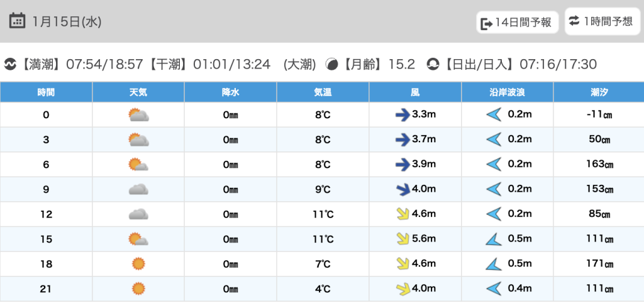
Task: Click the 11℃ temperature at hour 12
Action: pyautogui.click(x=323, y=214)
